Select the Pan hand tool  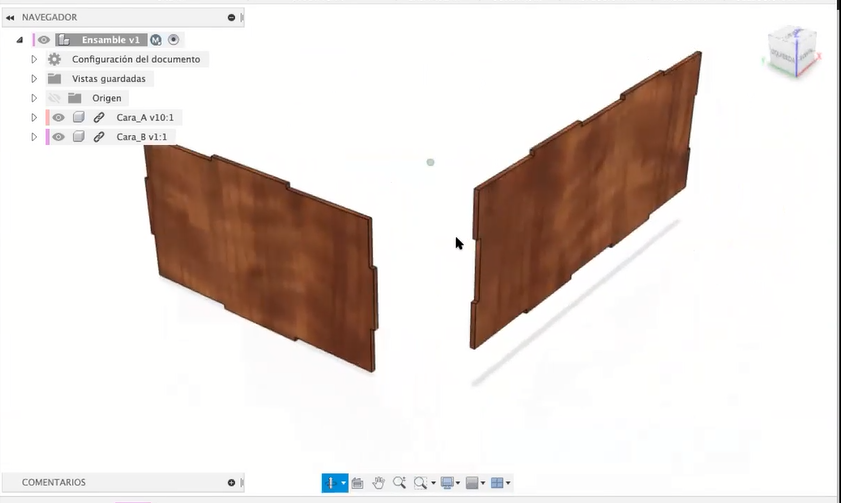(379, 483)
